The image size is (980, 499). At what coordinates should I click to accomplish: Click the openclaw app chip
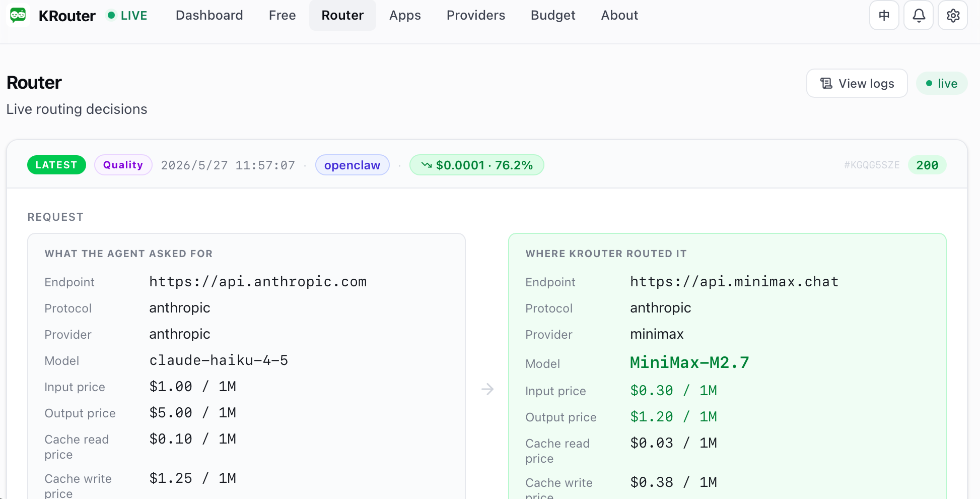tap(352, 165)
